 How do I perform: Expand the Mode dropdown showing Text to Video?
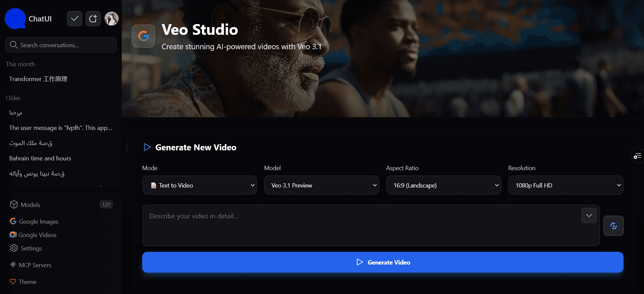click(200, 185)
